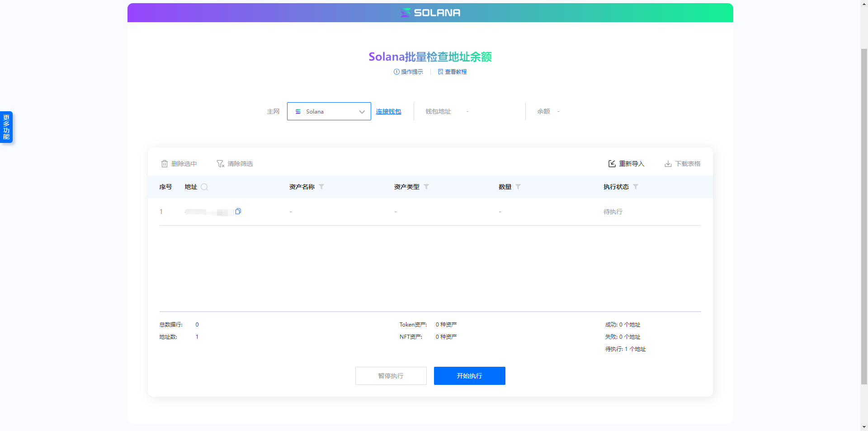Click the 钱包地址 label
Viewport: 868px width, 431px height.
tap(438, 111)
